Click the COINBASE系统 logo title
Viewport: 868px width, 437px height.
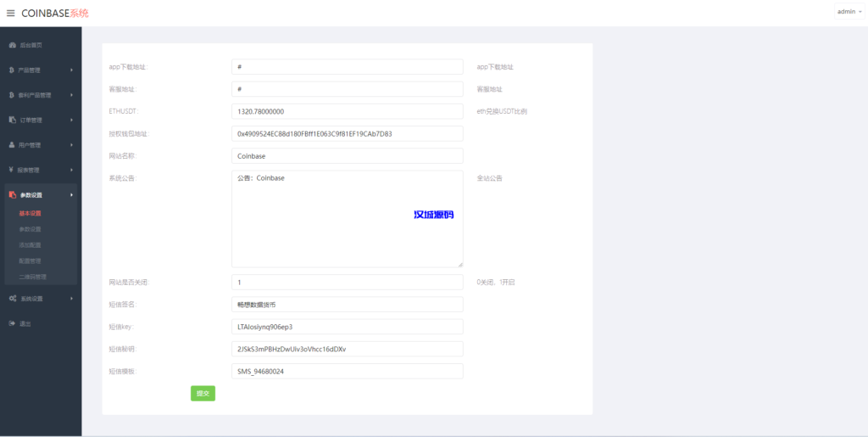[x=54, y=14]
